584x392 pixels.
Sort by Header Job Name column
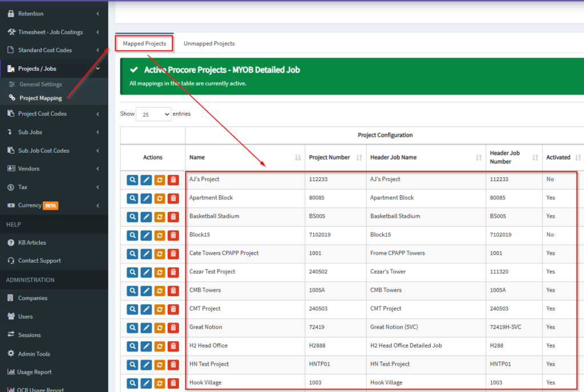pos(425,157)
